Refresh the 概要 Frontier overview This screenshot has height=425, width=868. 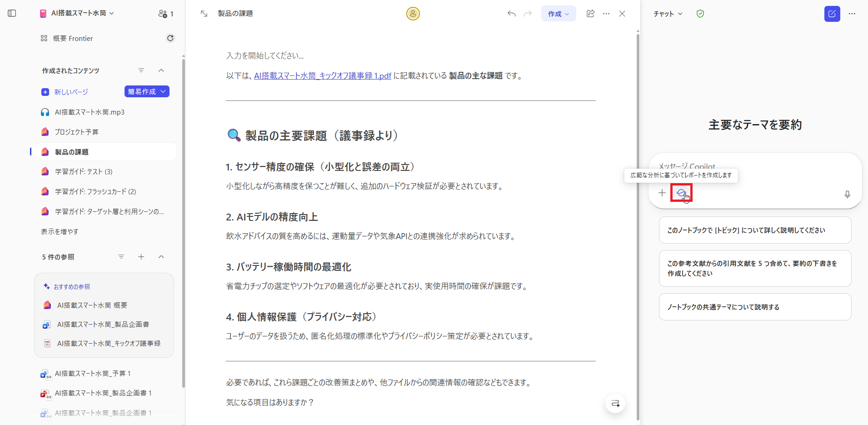pyautogui.click(x=170, y=38)
